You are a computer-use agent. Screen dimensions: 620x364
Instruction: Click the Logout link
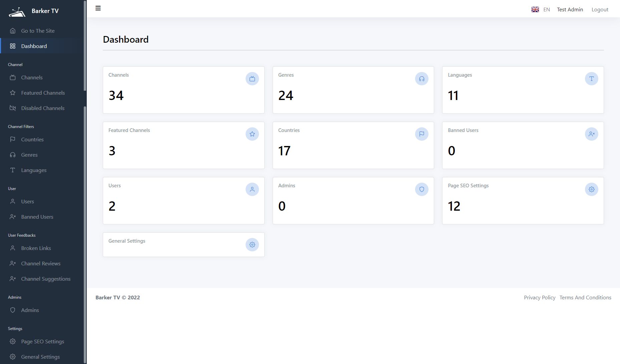600,10
